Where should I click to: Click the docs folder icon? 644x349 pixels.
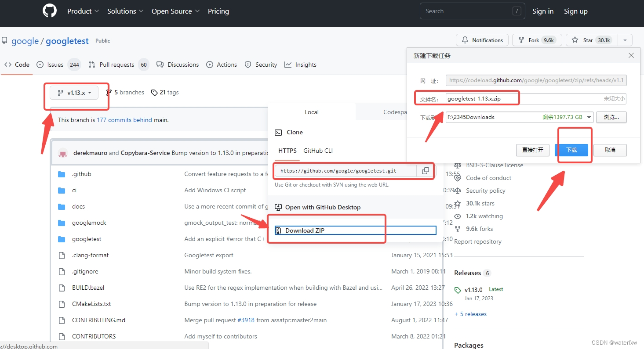click(62, 207)
